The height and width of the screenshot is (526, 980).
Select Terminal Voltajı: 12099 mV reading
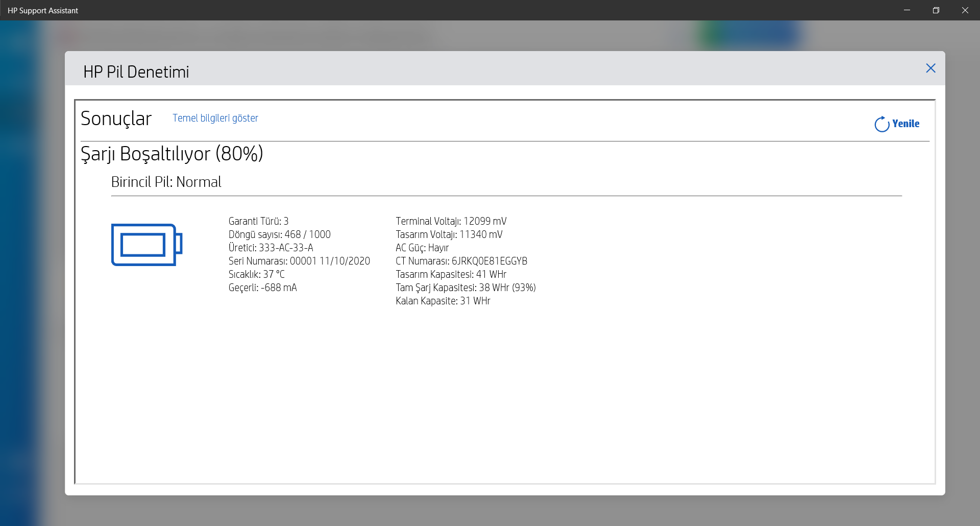pos(451,221)
